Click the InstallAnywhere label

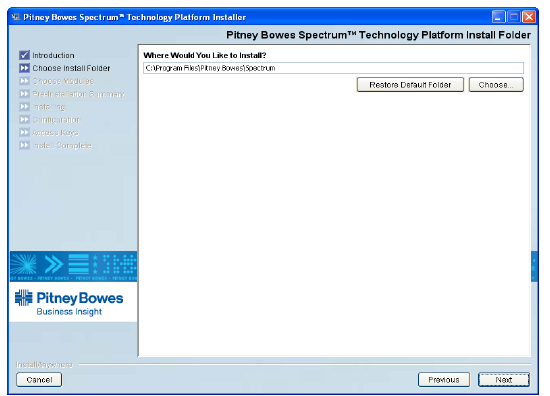[44, 365]
